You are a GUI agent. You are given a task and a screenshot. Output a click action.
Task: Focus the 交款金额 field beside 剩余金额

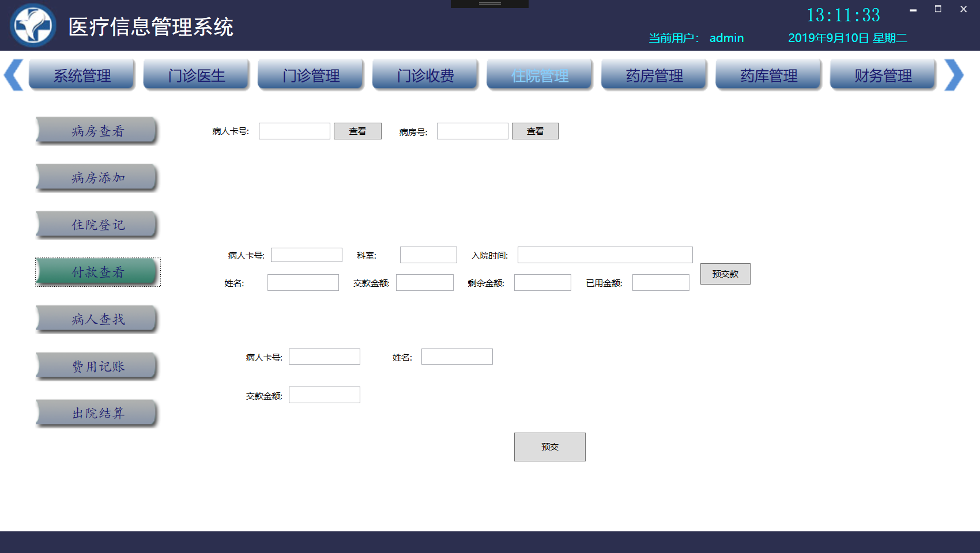tap(425, 282)
